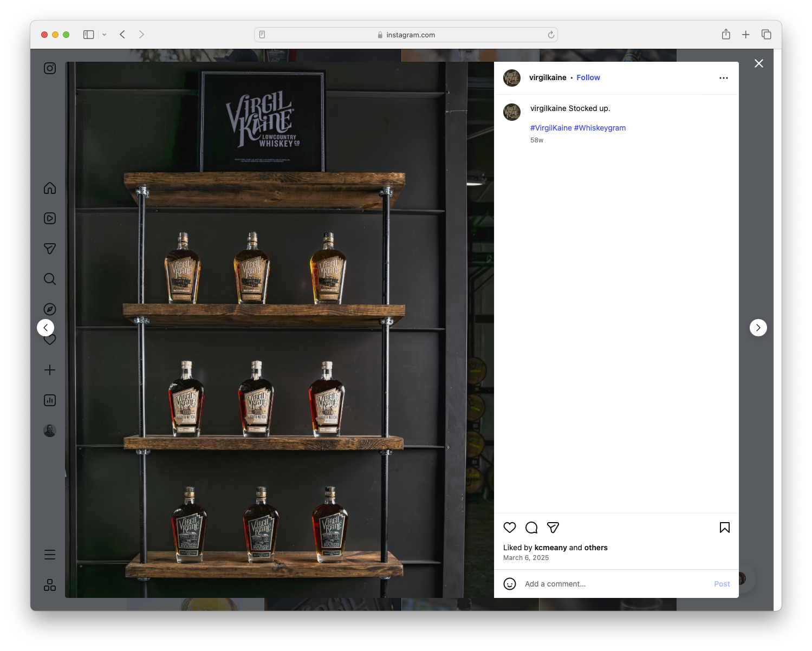Open the Instagram logo at the top
This screenshot has width=812, height=651.
[49, 68]
